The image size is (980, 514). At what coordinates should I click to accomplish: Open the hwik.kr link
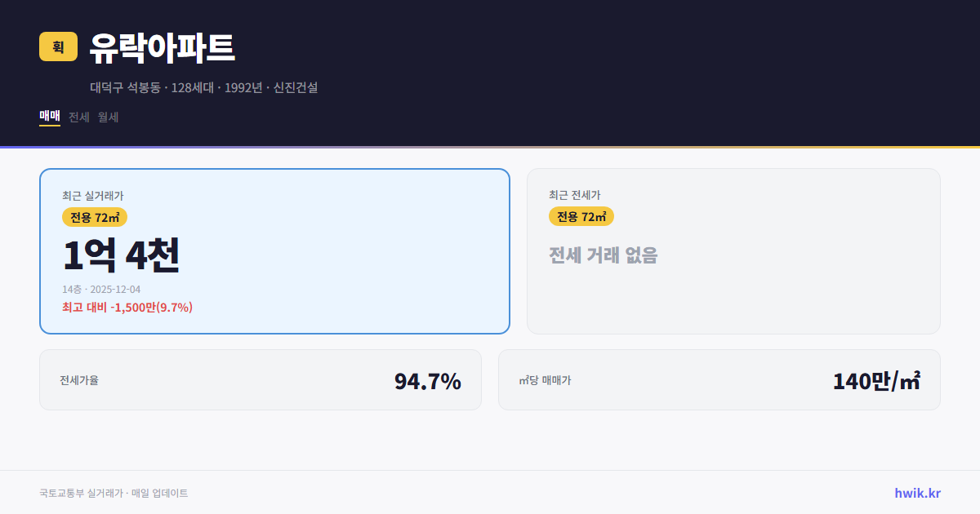(x=918, y=493)
